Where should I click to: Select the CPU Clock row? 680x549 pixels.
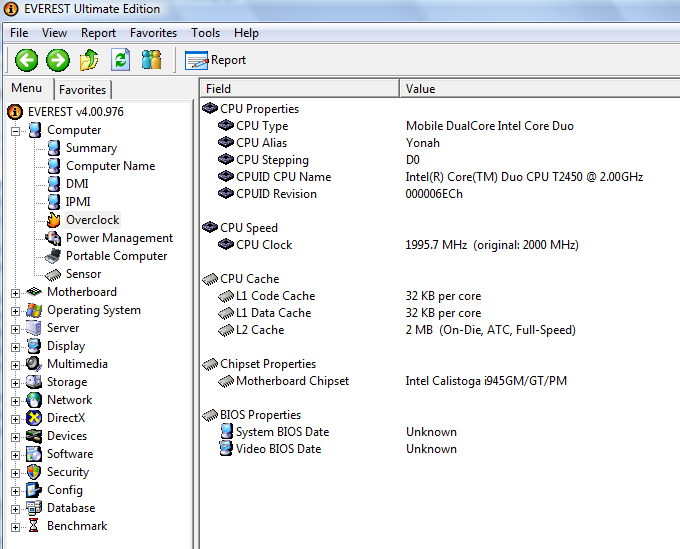[440, 245]
